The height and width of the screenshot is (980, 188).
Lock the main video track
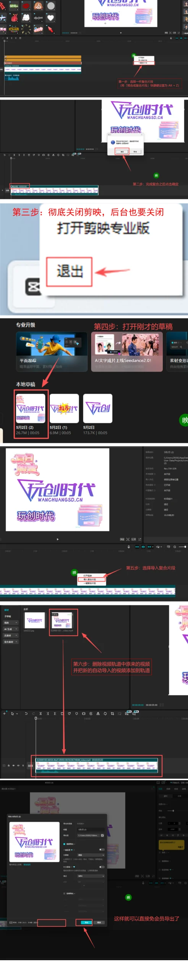[9, 766]
